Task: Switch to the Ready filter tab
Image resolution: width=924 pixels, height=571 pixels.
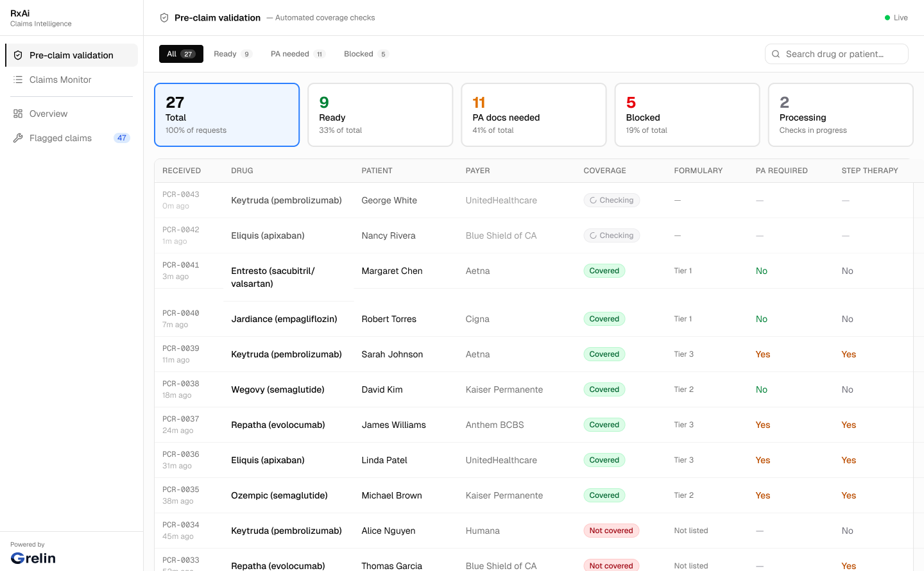Action: coord(232,54)
